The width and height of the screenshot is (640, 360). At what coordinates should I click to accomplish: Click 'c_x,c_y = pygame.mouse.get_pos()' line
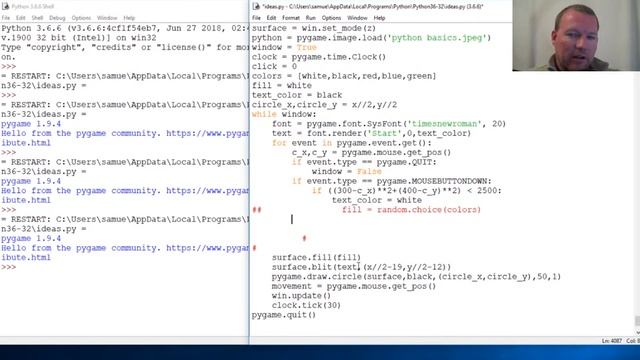[x=371, y=153]
